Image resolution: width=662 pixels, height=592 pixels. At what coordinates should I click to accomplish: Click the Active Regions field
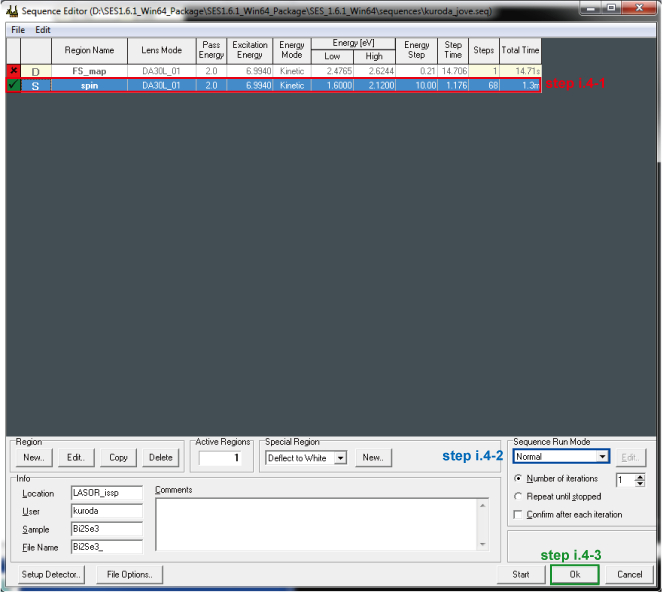click(x=220, y=458)
